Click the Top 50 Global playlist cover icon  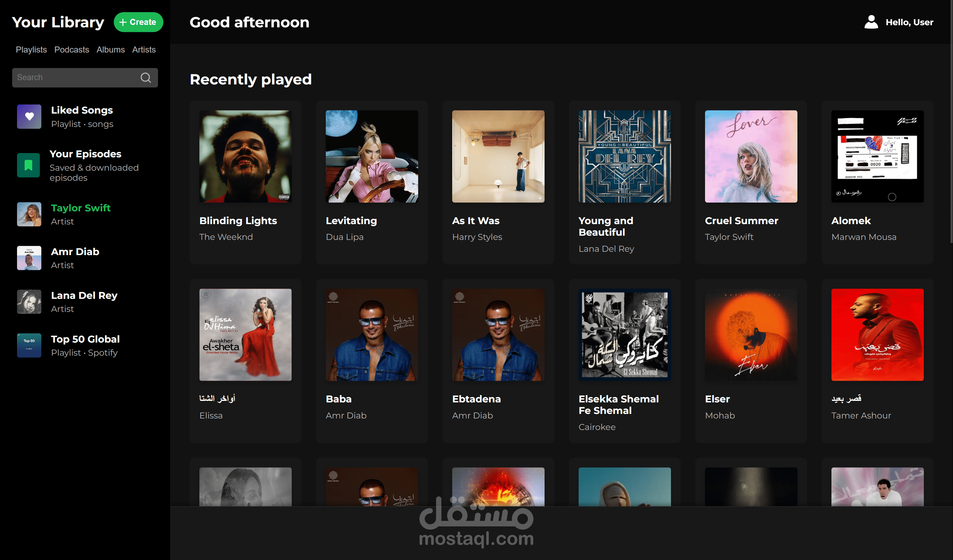(x=29, y=345)
